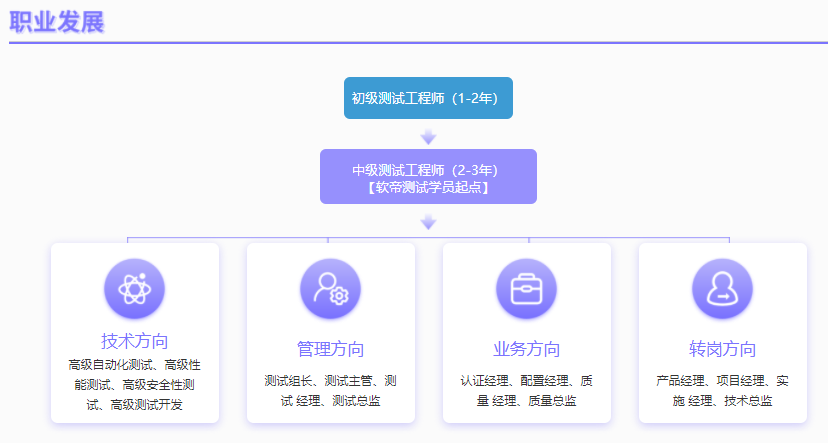This screenshot has width=828, height=443.
Task: Open the 技术方向 heading
Action: coord(134,341)
